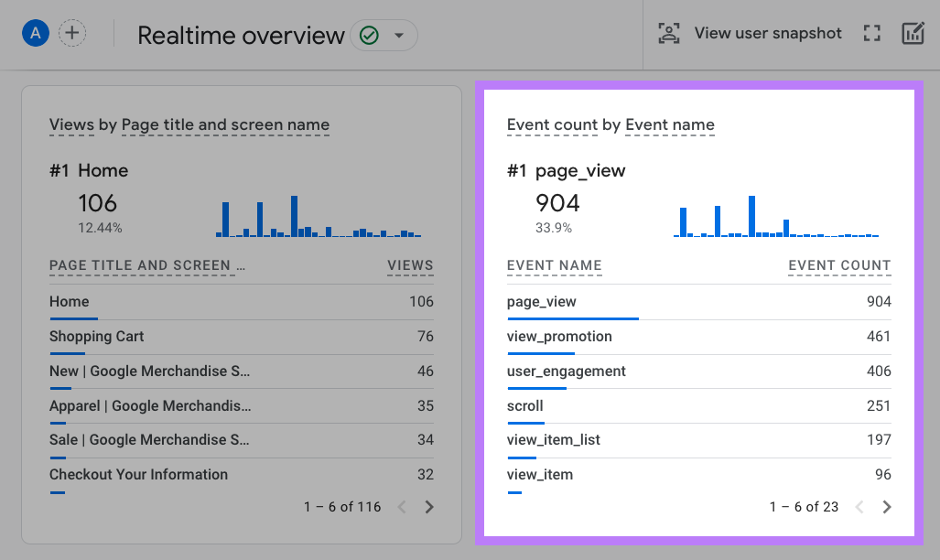The height and width of the screenshot is (560, 940).
Task: Open the Home page title row
Action: click(71, 301)
